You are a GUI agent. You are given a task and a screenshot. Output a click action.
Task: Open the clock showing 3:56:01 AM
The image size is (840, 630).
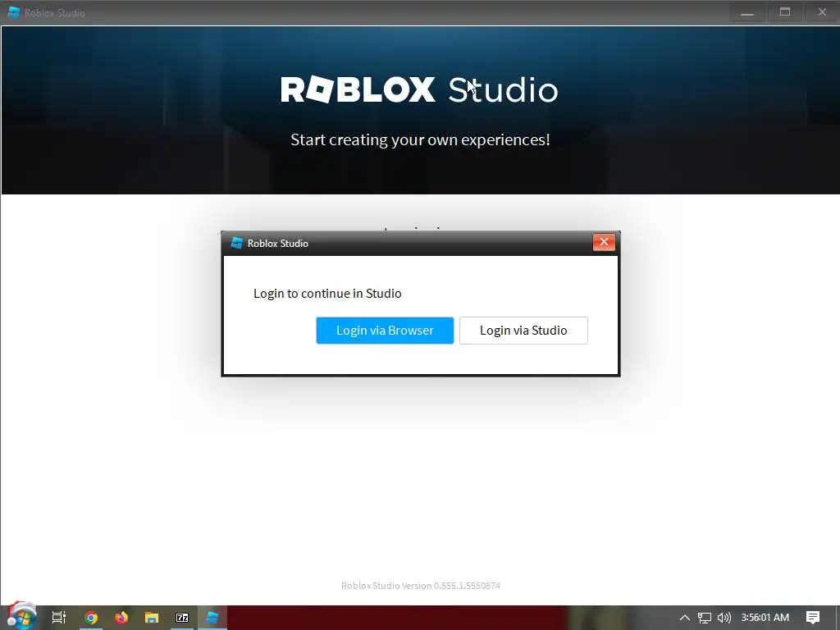tap(765, 618)
